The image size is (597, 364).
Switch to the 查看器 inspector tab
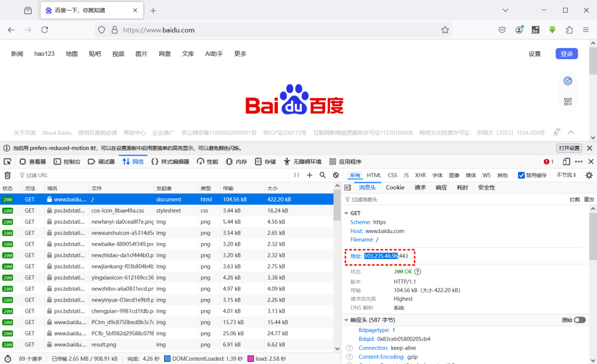point(33,162)
